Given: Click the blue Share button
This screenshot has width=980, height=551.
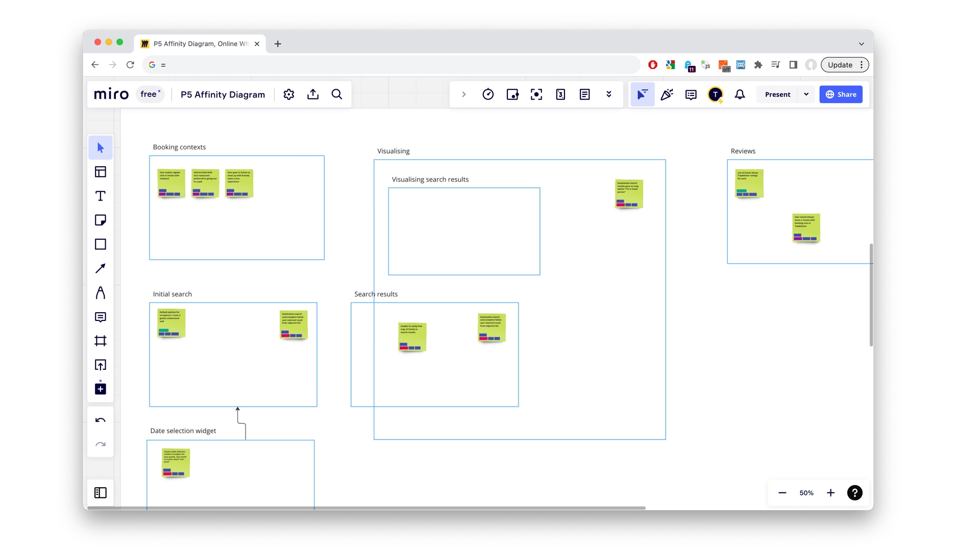Looking at the screenshot, I should coord(841,94).
